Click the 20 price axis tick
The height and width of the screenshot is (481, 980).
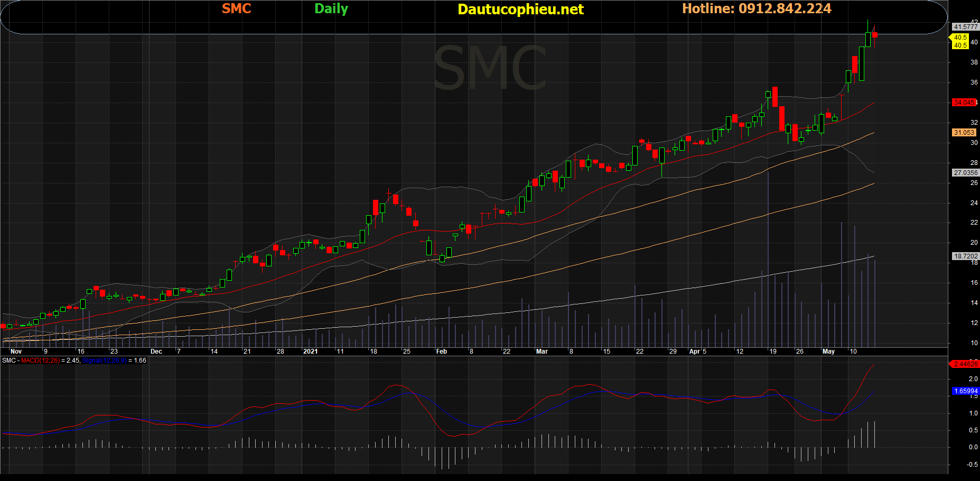coord(974,243)
